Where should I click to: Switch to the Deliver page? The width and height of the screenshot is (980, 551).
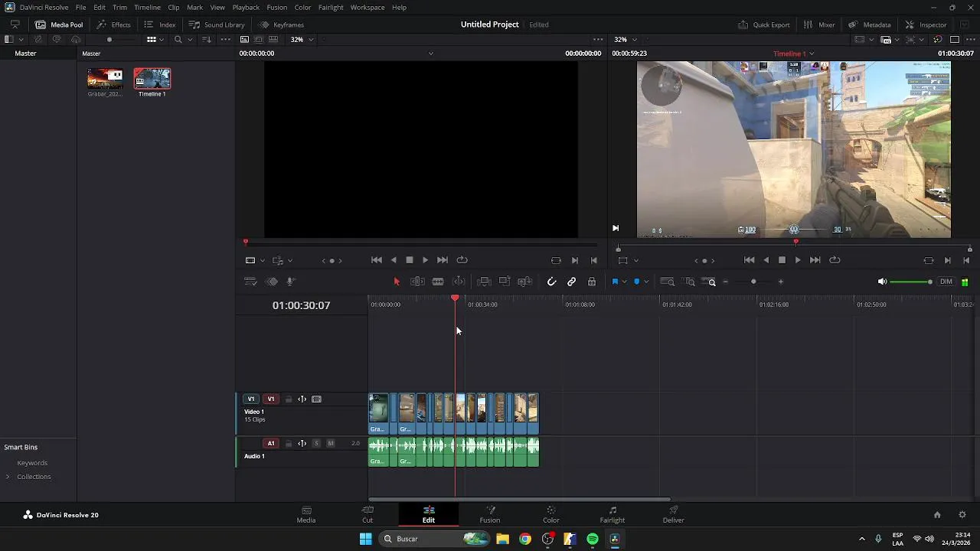[x=674, y=514]
